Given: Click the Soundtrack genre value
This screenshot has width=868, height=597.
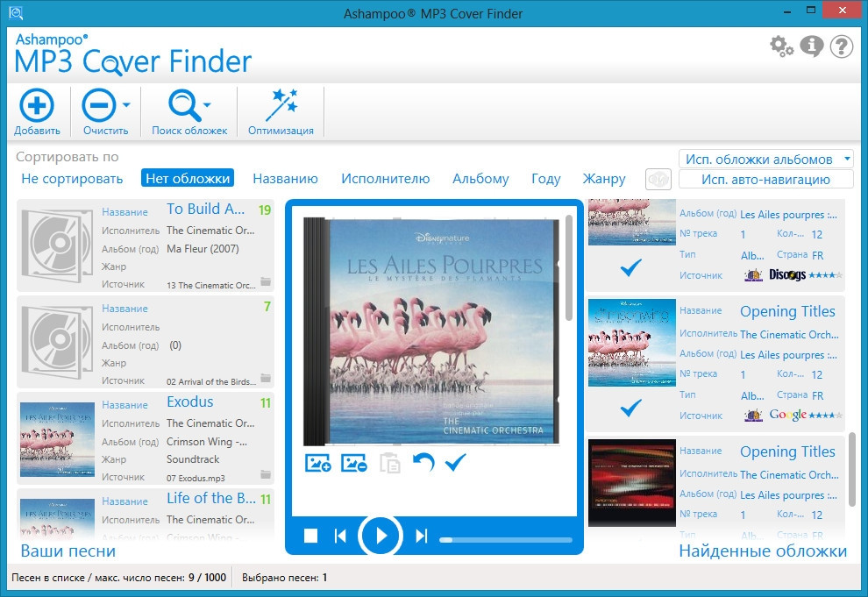Looking at the screenshot, I should 193,459.
